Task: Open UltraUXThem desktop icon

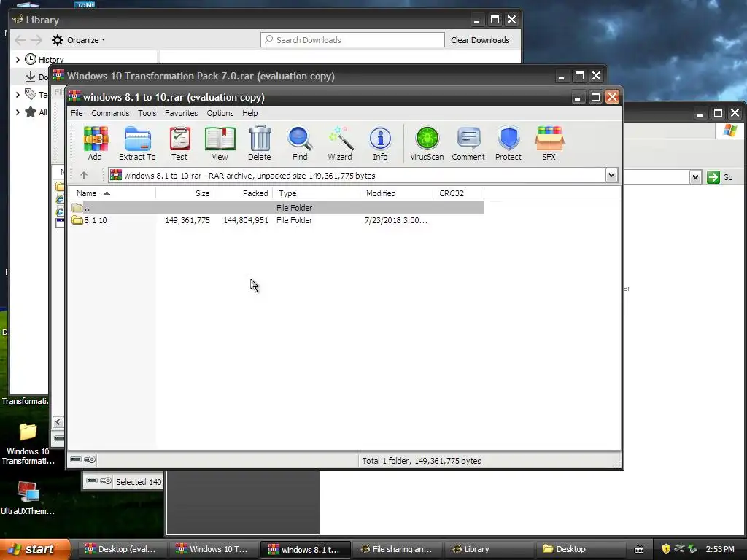Action: [x=28, y=497]
